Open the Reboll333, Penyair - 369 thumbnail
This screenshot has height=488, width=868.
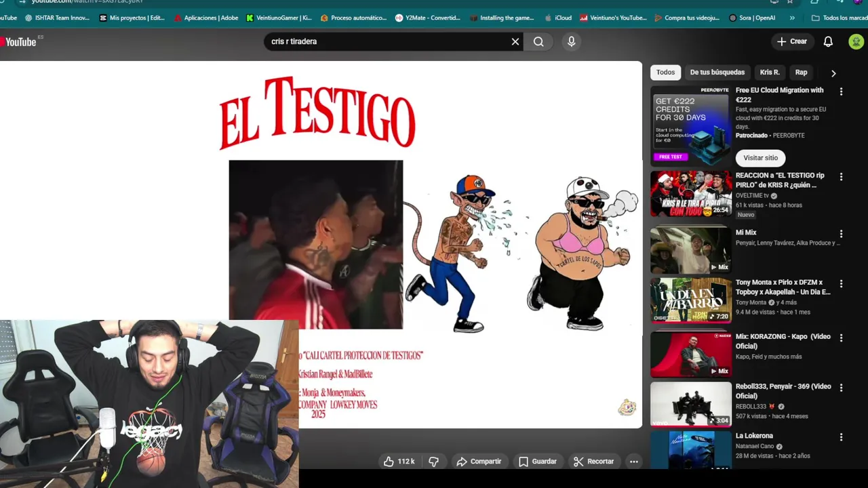(x=690, y=405)
